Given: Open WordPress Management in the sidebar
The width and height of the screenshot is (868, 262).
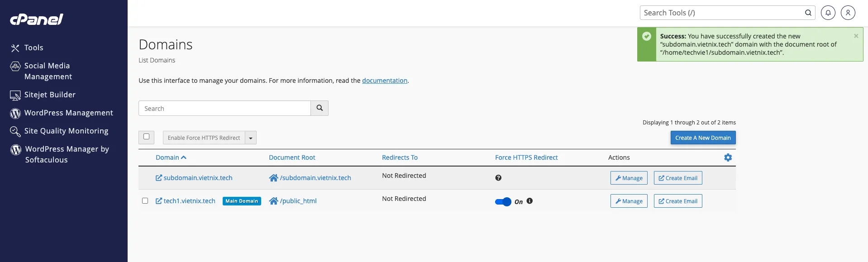Looking at the screenshot, I should 68,113.
